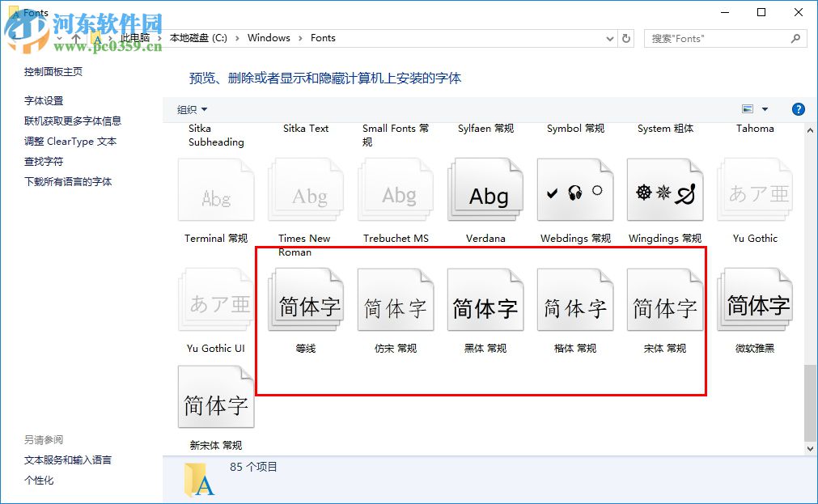Open the 微软雅黑 font preview
The image size is (818, 504).
(754, 299)
